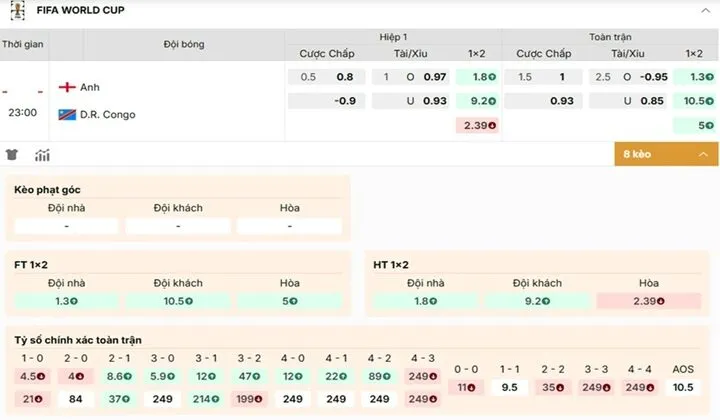The height and width of the screenshot is (420, 720).
Task: Click the Đội bóng column header
Action: pyautogui.click(x=184, y=45)
